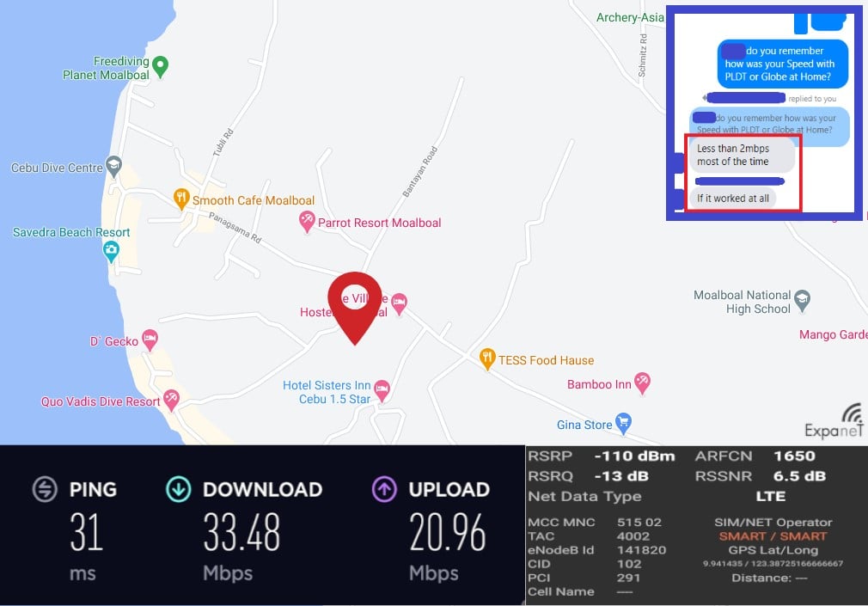
Task: Click the Parrot Resort Moalboal pin
Action: coord(307,222)
